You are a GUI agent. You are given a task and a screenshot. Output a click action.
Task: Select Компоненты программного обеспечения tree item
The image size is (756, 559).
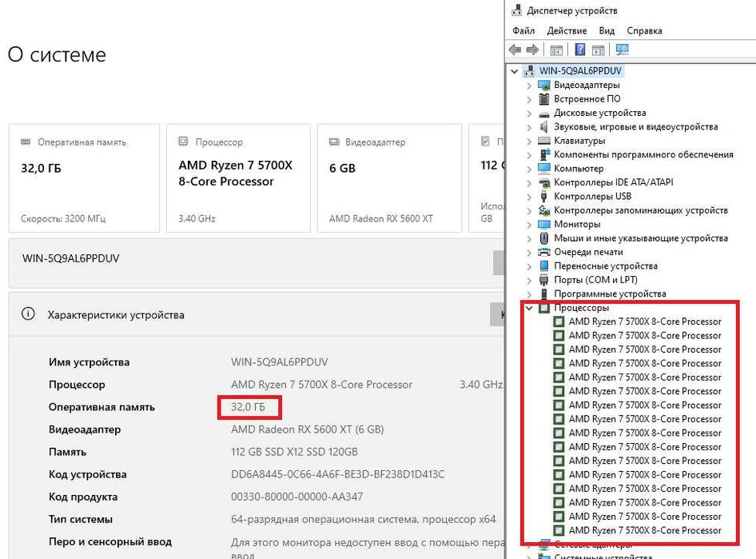(643, 154)
